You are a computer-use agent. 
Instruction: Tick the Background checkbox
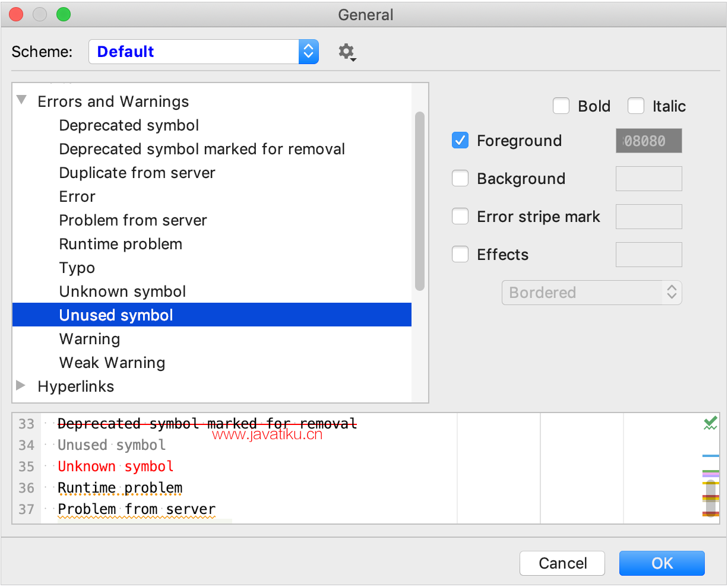[x=460, y=179]
